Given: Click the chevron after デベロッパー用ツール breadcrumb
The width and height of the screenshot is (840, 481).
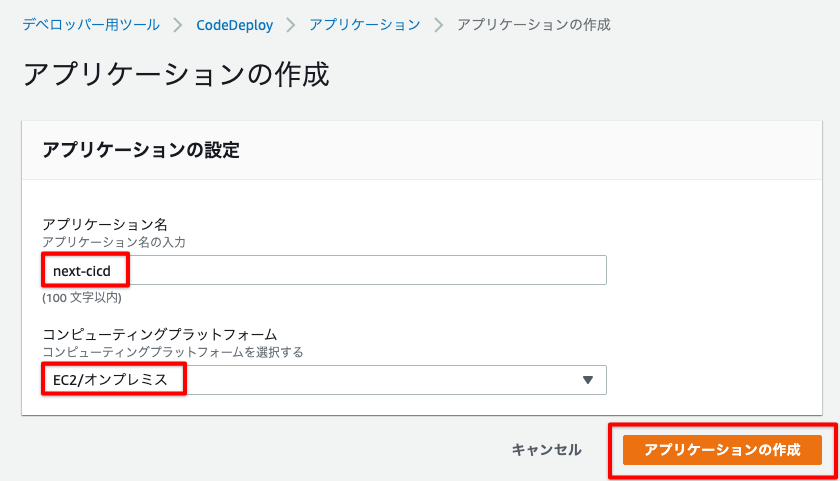Looking at the screenshot, I should [177, 24].
